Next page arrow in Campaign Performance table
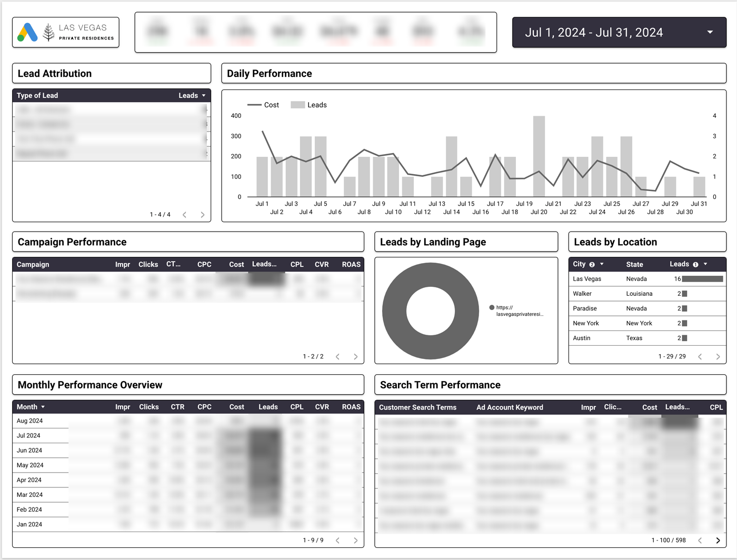Screen dimensions: 737x560 point(356,357)
